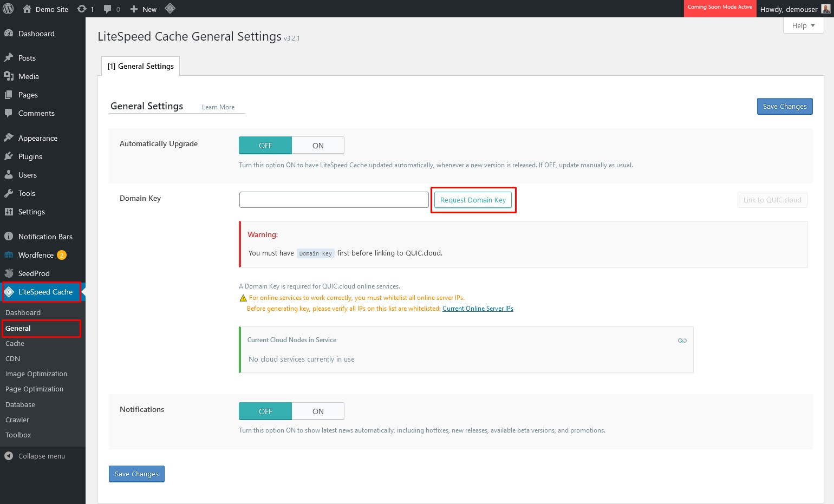Click the Collapse menu arrow icon

click(9, 456)
